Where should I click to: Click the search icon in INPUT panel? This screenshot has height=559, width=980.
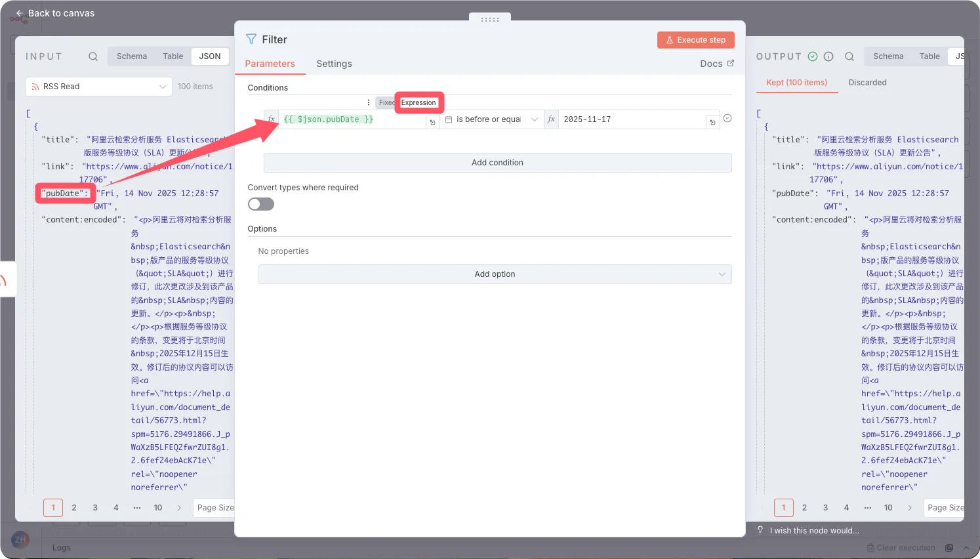93,56
